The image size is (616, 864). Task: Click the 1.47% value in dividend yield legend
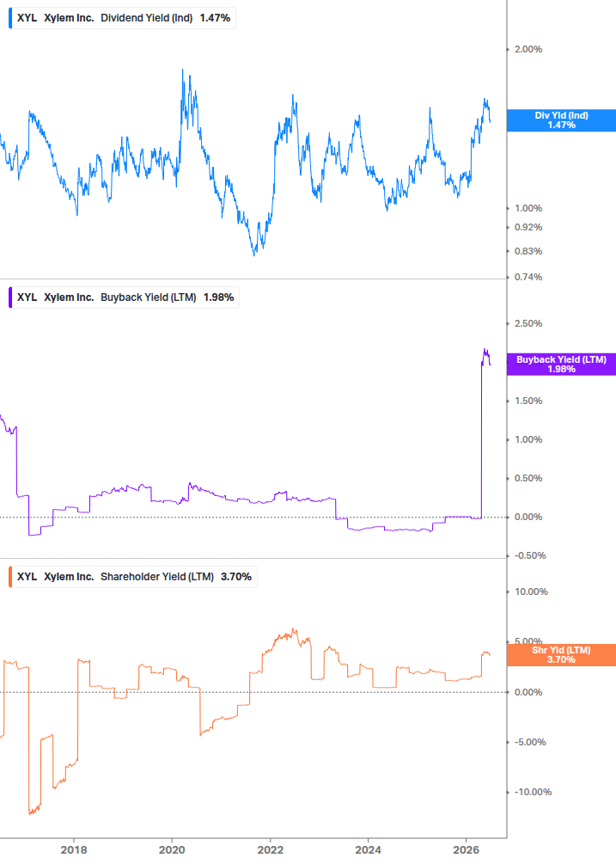[216, 18]
